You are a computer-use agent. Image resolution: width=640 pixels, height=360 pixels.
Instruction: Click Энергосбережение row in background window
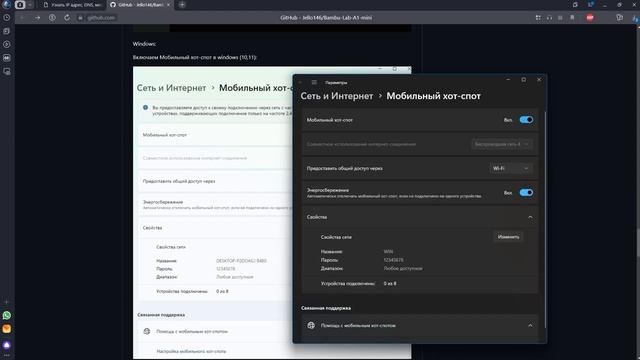tap(215, 204)
